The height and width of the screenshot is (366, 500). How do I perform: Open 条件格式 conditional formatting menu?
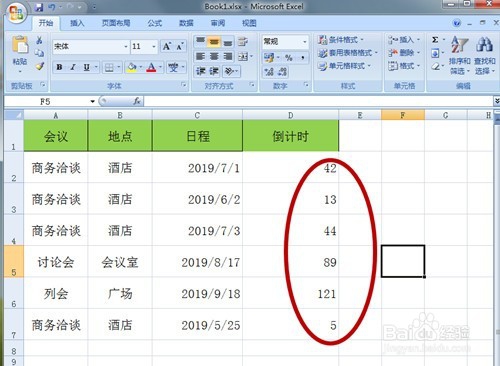[x=340, y=40]
